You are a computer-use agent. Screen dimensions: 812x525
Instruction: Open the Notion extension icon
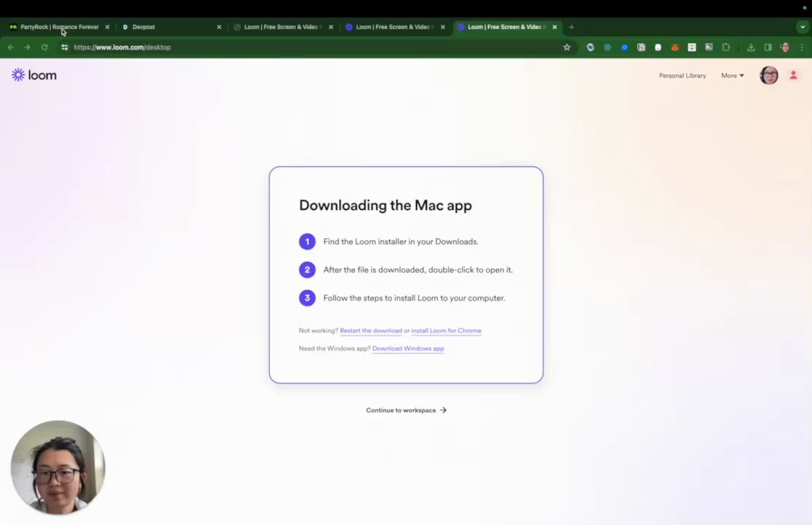pos(641,47)
